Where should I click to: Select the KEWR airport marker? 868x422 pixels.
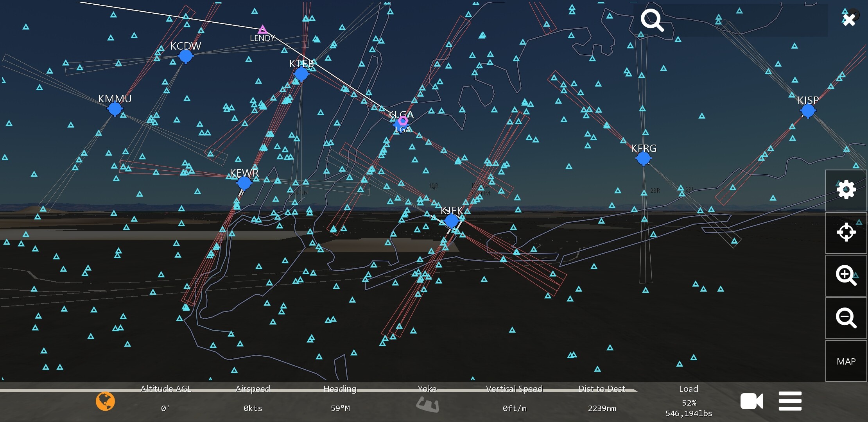pyautogui.click(x=244, y=182)
